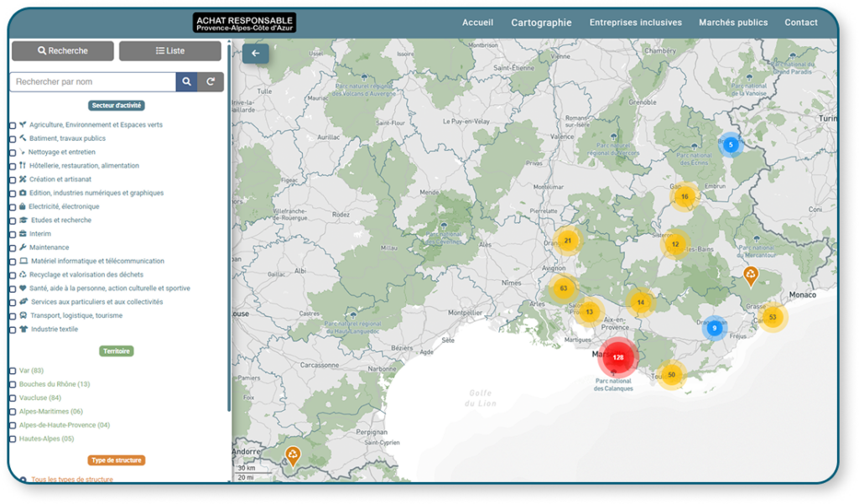Screen dimensions: 859x504
Task: Click the Agriculture sector leaf icon
Action: click(x=23, y=124)
